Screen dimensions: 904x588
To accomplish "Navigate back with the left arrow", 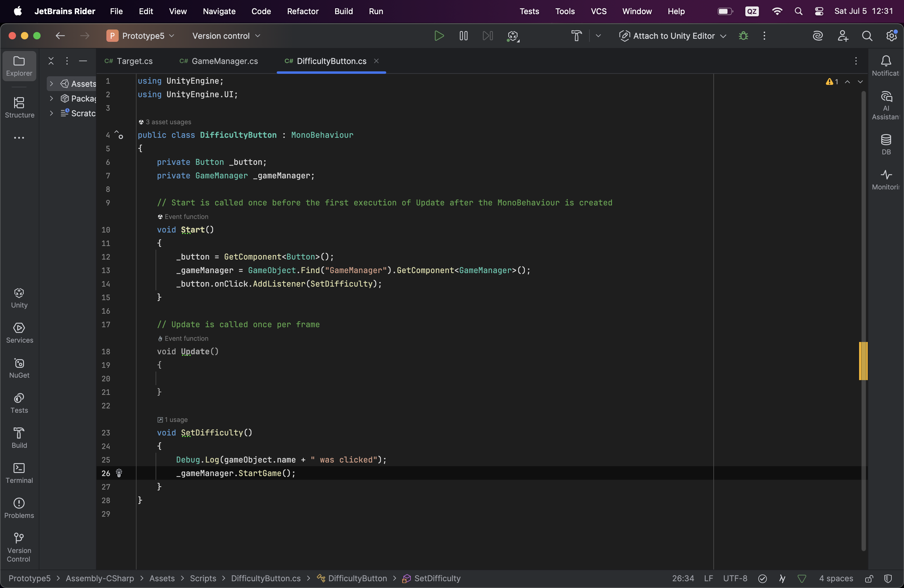I will [60, 36].
